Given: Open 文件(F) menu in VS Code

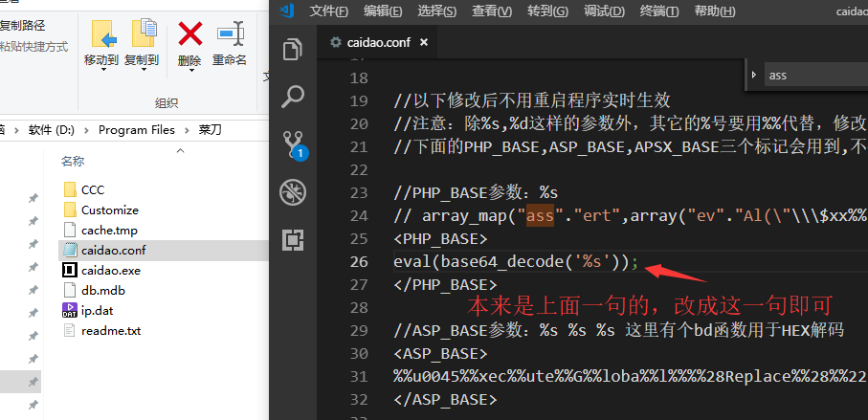Looking at the screenshot, I should (x=329, y=11).
